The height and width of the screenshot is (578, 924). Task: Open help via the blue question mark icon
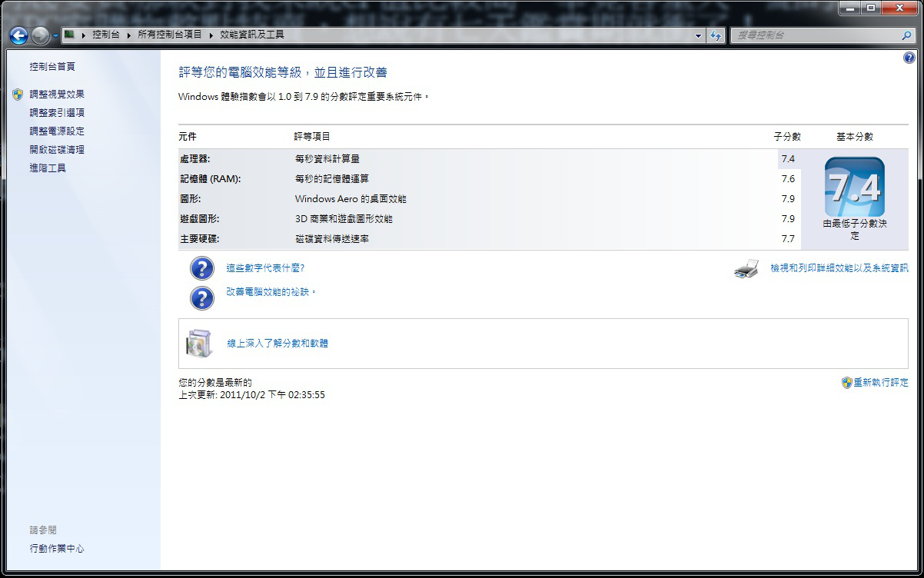point(909,58)
